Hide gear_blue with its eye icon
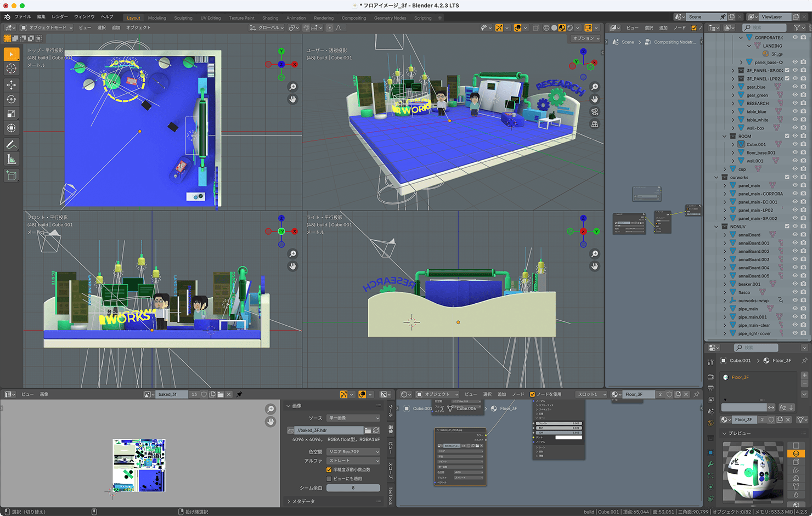Viewport: 812px width, 516px height. pos(795,87)
